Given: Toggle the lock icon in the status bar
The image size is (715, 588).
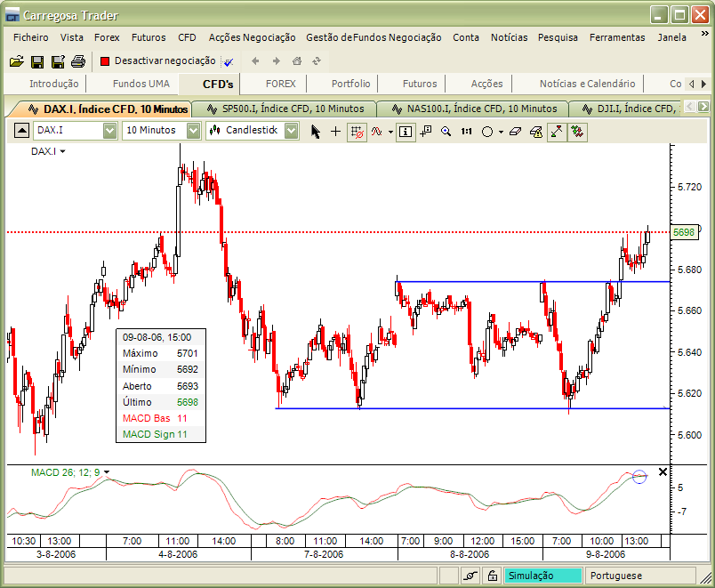Looking at the screenshot, I should 492,576.
